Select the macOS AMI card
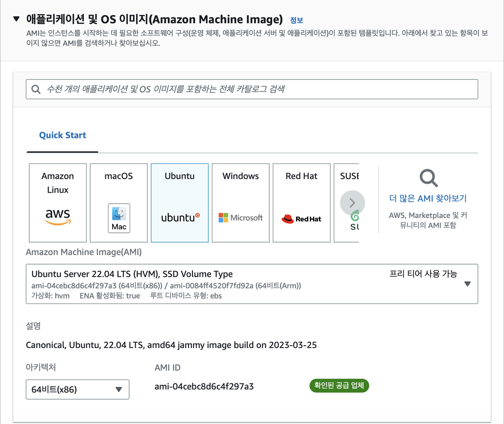 pyautogui.click(x=119, y=203)
